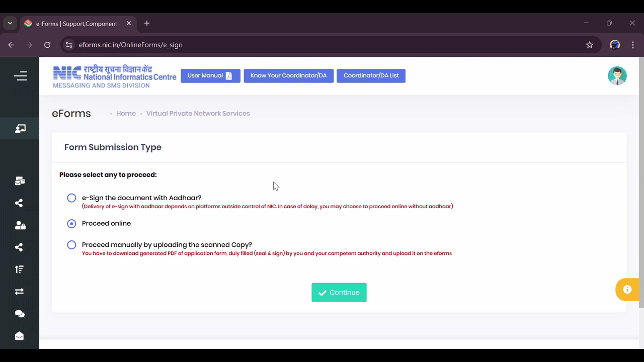Click the user-lock sidebar icon
The height and width of the screenshot is (362, 644).
[x=20, y=225]
